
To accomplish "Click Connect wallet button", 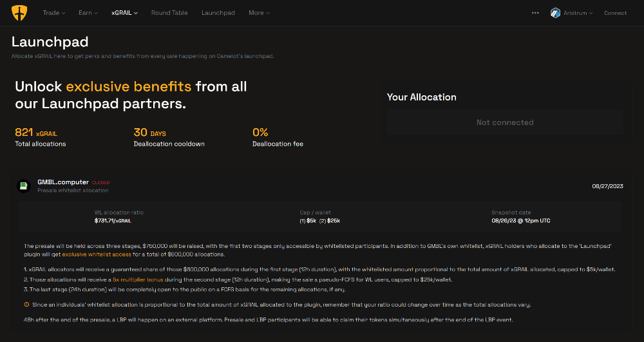I will 615,13.
